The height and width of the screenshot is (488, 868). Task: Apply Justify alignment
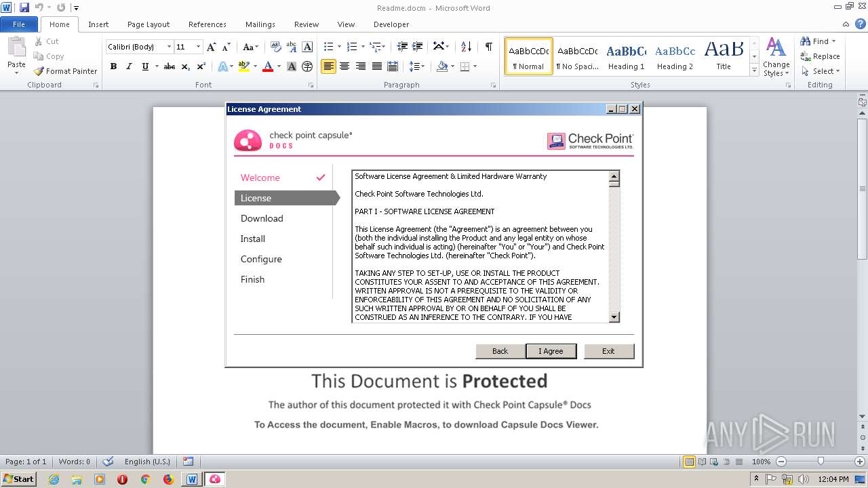click(x=376, y=66)
